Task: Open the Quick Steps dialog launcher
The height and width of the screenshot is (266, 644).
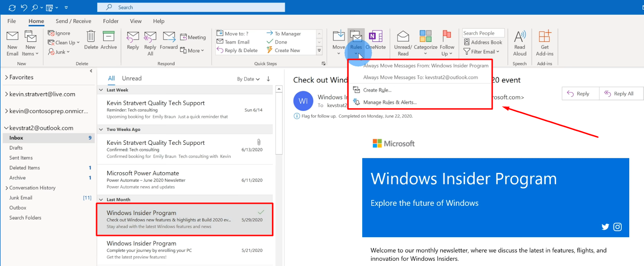Action: (324, 63)
